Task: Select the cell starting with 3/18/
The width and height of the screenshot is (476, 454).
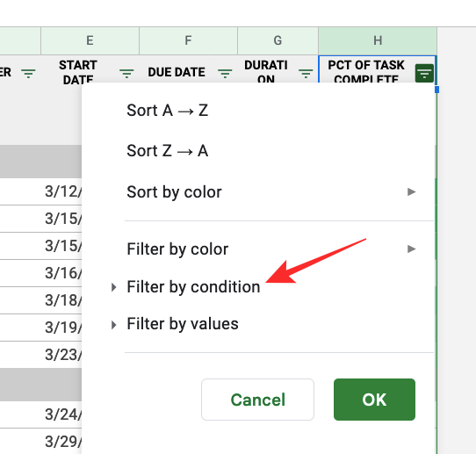Action: 61,300
